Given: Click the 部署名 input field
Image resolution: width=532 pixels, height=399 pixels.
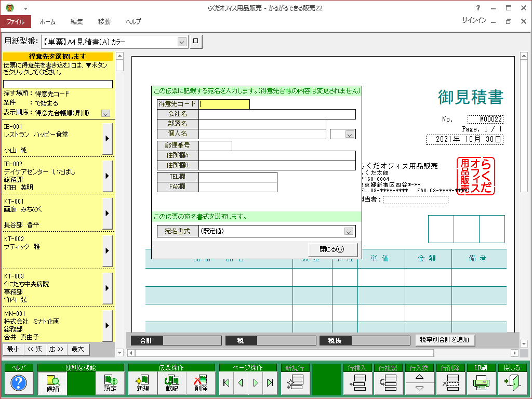Looking at the screenshot, I should (262, 124).
